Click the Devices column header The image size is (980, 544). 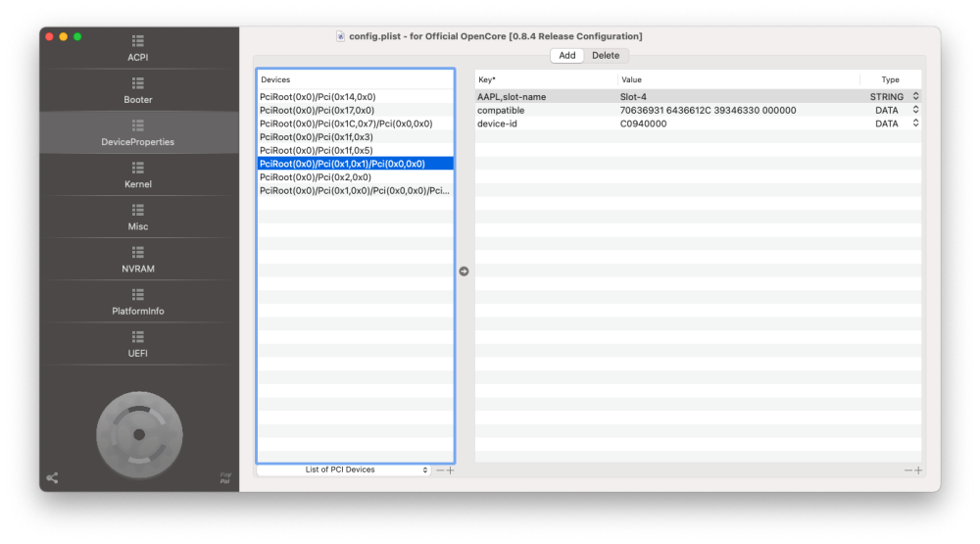pos(355,79)
